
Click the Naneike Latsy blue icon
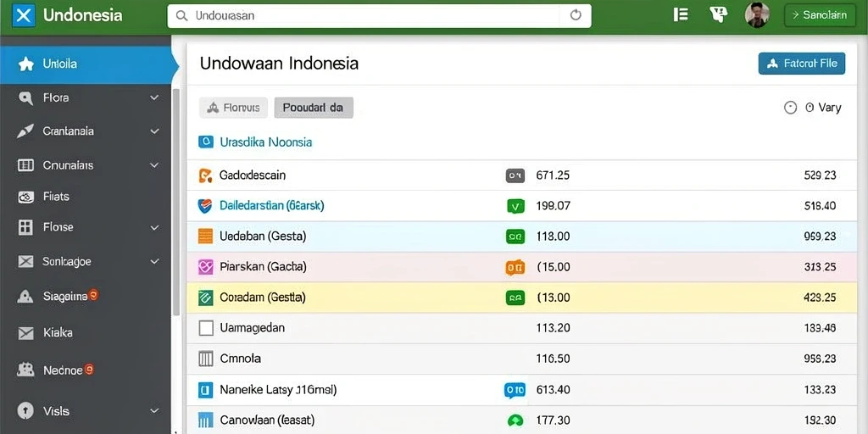(205, 390)
